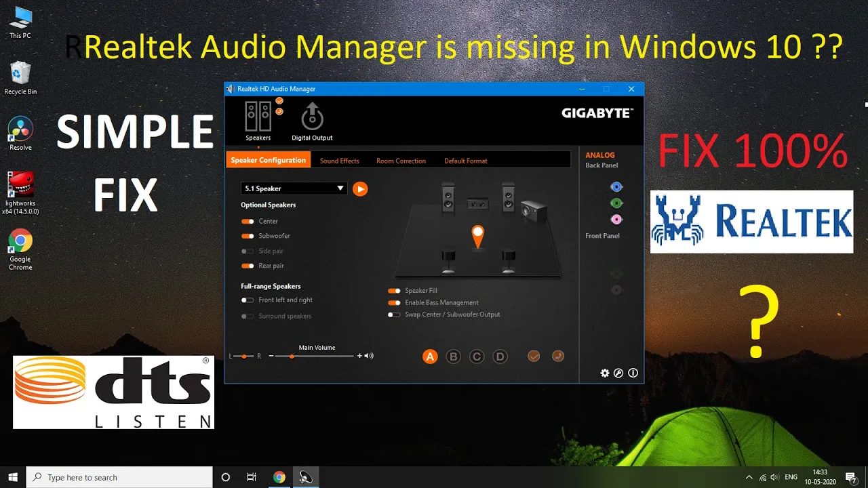Image resolution: width=868 pixels, height=488 pixels.
Task: Click the taskbar search box
Action: coord(121,477)
